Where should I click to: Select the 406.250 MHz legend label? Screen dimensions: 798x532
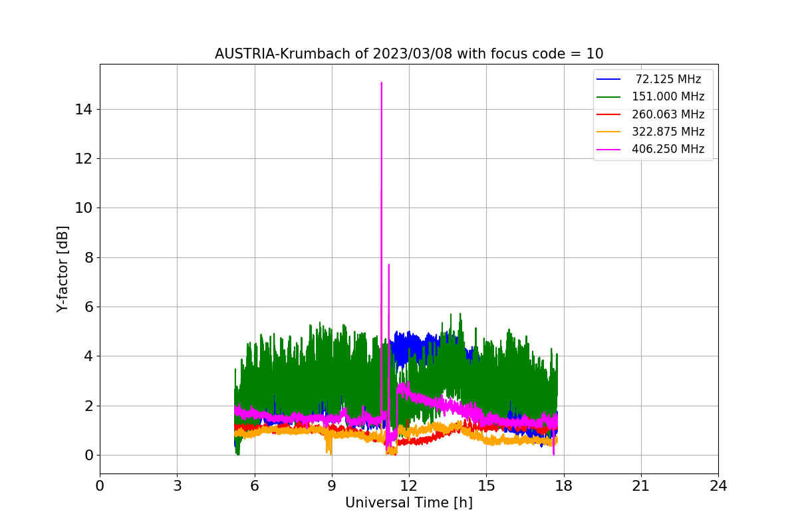668,149
